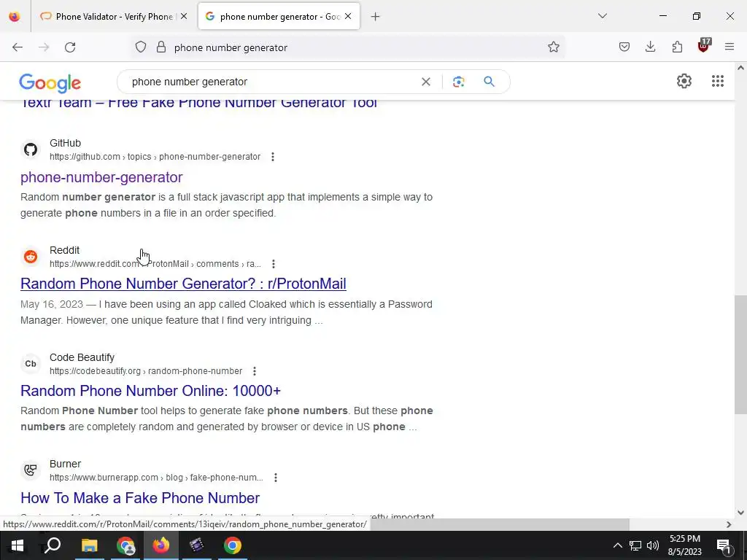Open How To Make a Fake Phone Number

coord(140,498)
